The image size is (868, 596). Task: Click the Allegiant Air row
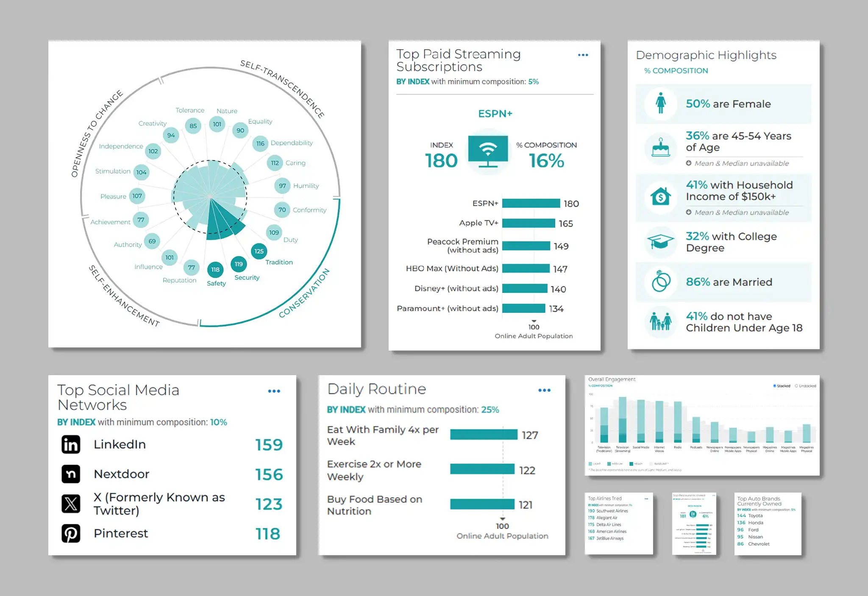click(603, 518)
